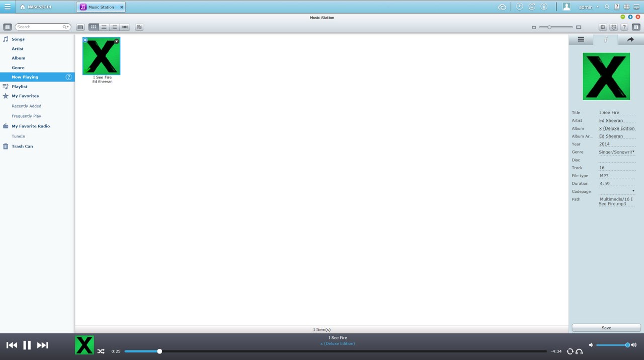The width and height of the screenshot is (644, 360).
Task: Open My Favorite Radio
Action: pos(31,126)
